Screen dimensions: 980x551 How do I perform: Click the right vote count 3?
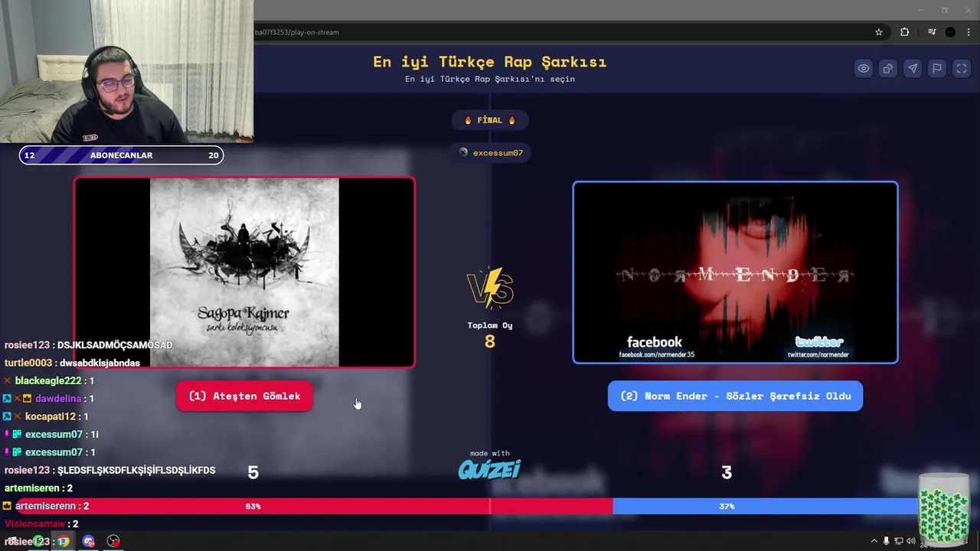[727, 473]
